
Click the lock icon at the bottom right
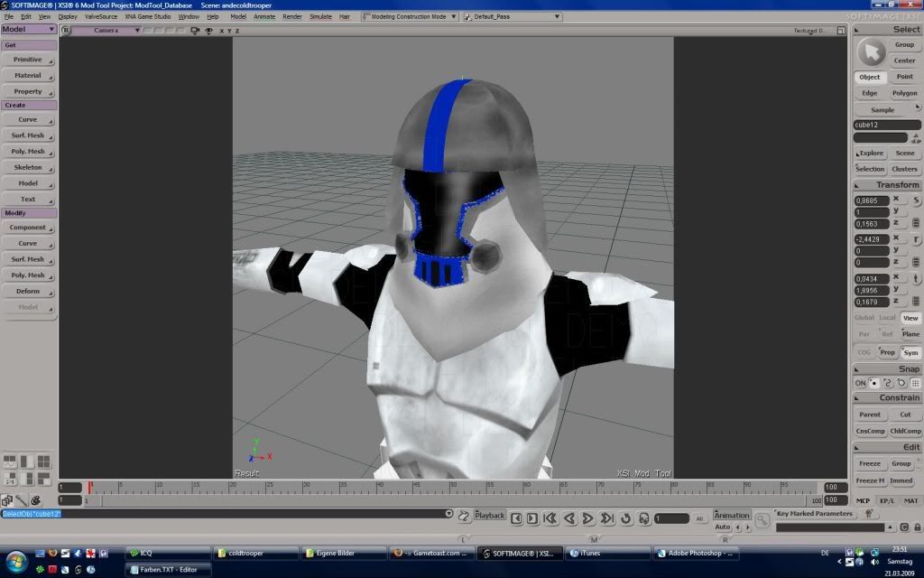918,527
